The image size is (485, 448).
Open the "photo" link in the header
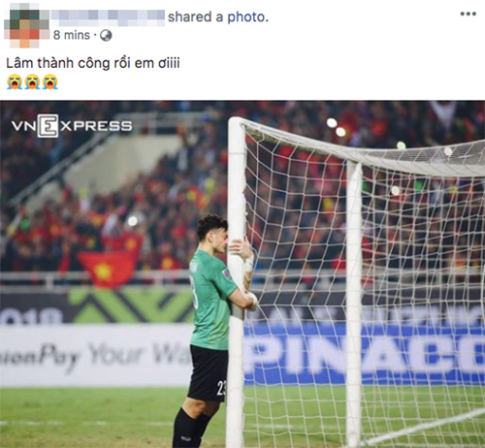click(x=247, y=17)
